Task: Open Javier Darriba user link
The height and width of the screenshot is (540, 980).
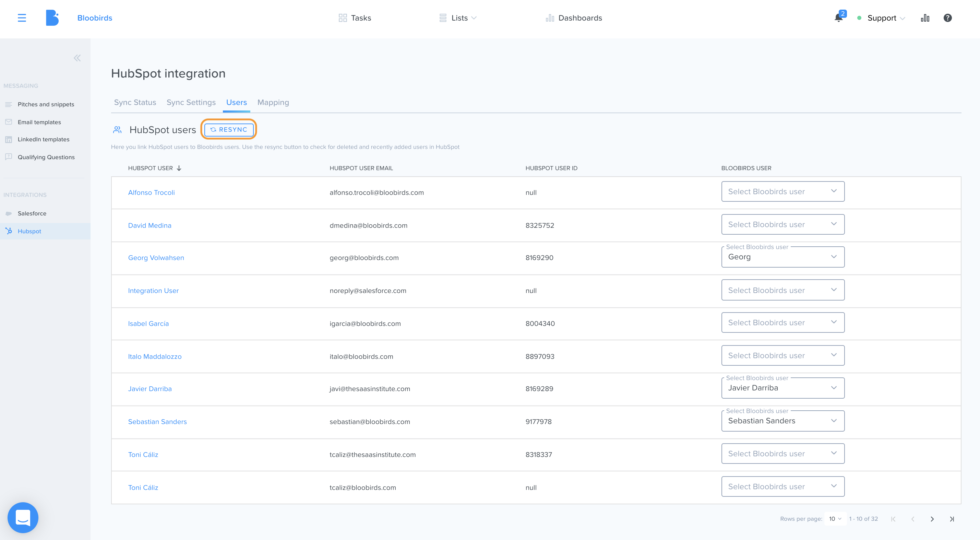Action: click(150, 389)
